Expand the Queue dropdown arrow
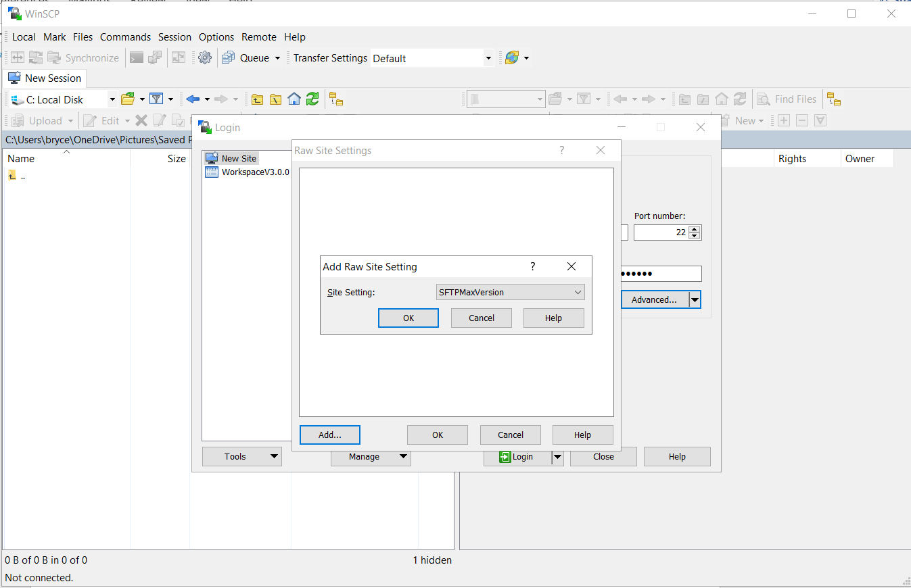 (x=277, y=58)
